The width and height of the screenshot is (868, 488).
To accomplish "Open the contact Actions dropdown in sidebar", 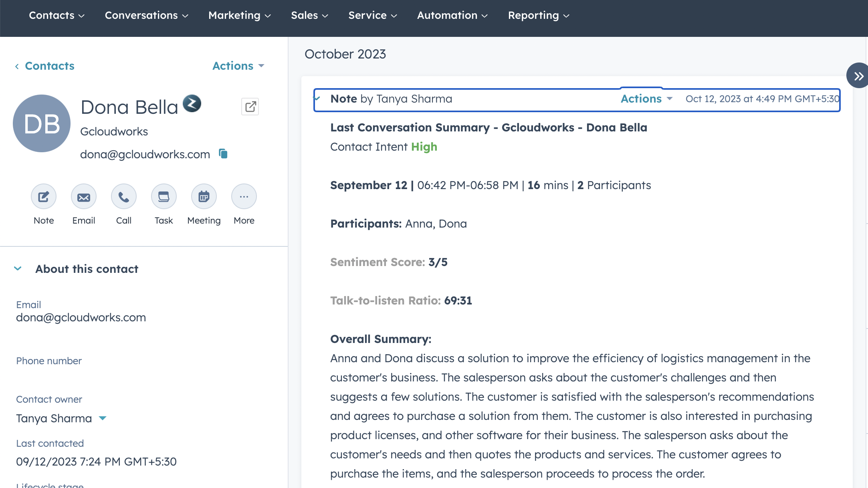I will tap(238, 66).
